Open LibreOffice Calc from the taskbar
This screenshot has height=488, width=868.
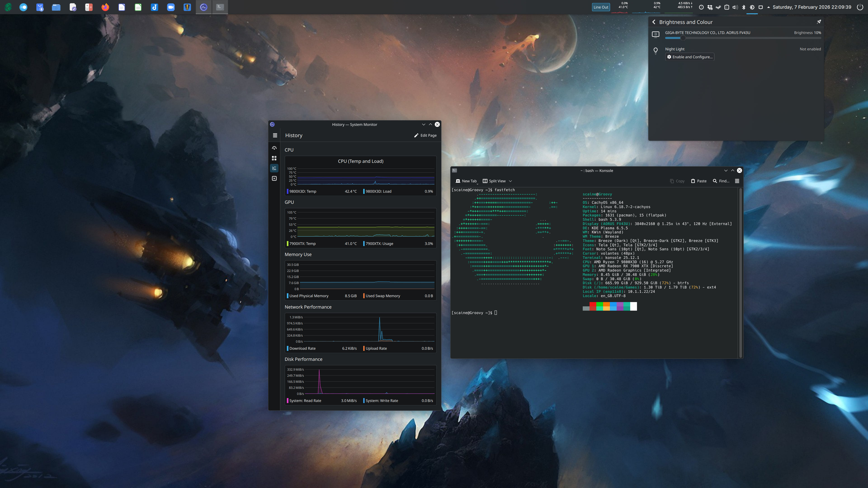[138, 7]
